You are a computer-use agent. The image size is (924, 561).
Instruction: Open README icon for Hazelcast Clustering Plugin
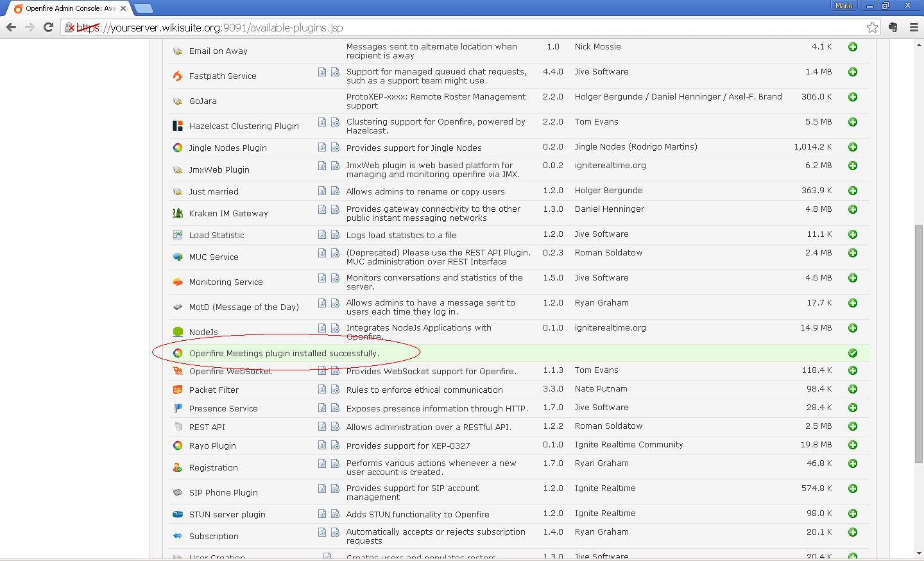point(322,122)
